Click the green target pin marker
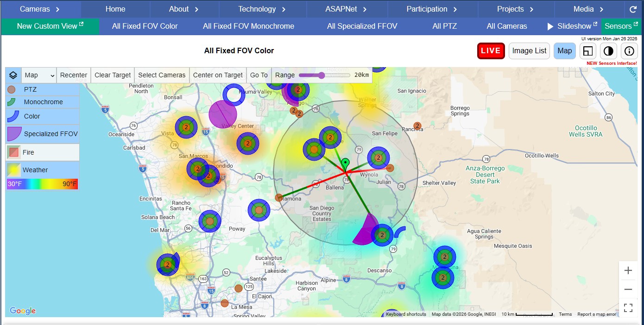Viewport: 644px width, 325px height. [x=345, y=163]
